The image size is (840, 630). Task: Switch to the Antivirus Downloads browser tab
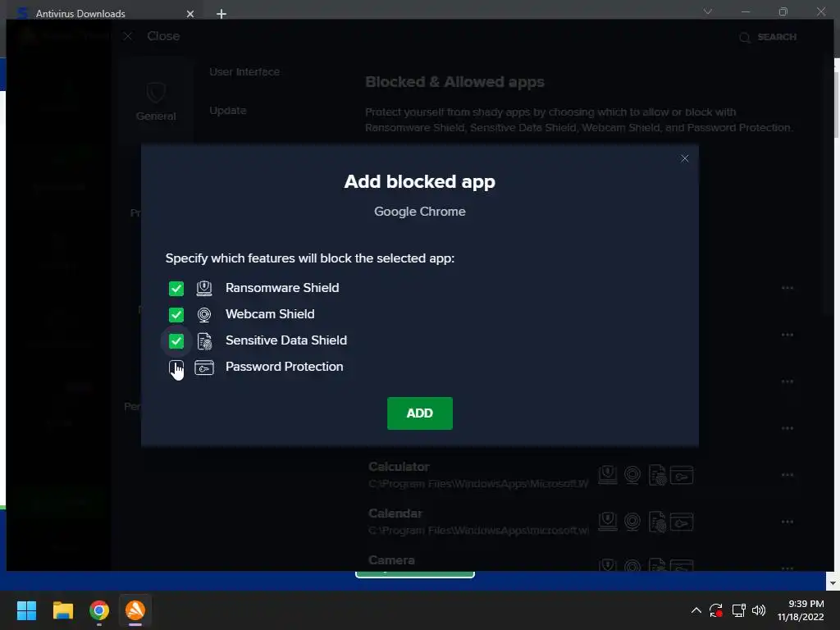tap(102, 13)
